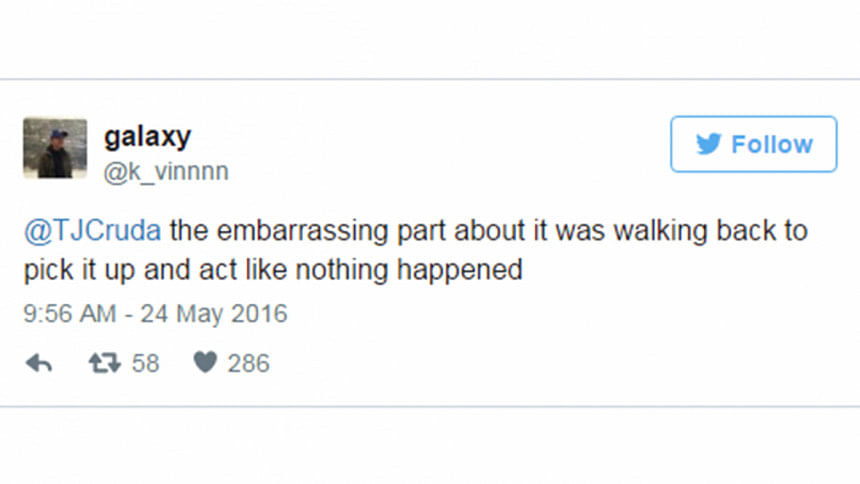View the retweet count of 58

(x=146, y=363)
